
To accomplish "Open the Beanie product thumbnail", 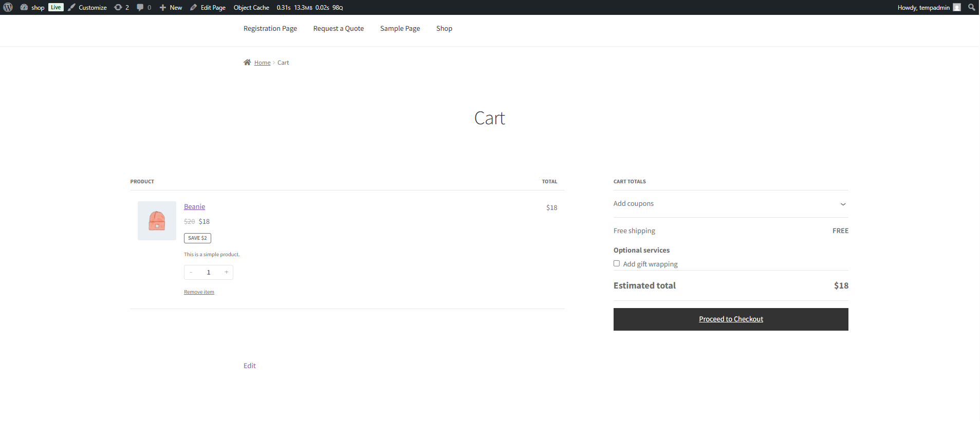I will coord(157,221).
